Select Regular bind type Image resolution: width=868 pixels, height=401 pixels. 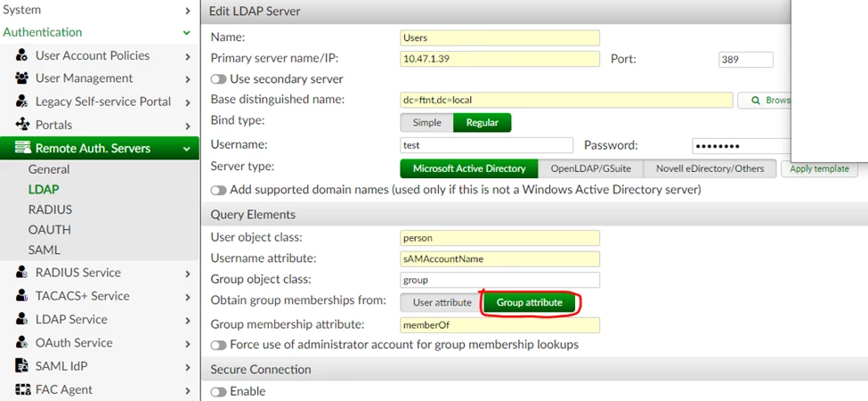pos(483,122)
